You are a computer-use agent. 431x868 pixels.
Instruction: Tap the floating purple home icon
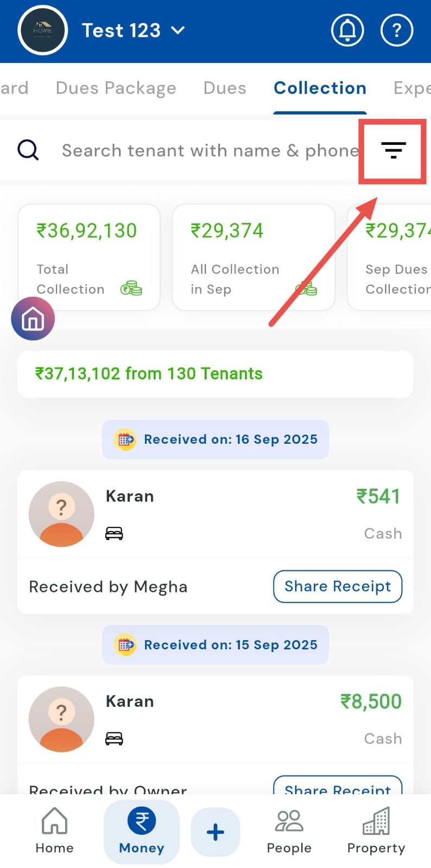click(33, 318)
